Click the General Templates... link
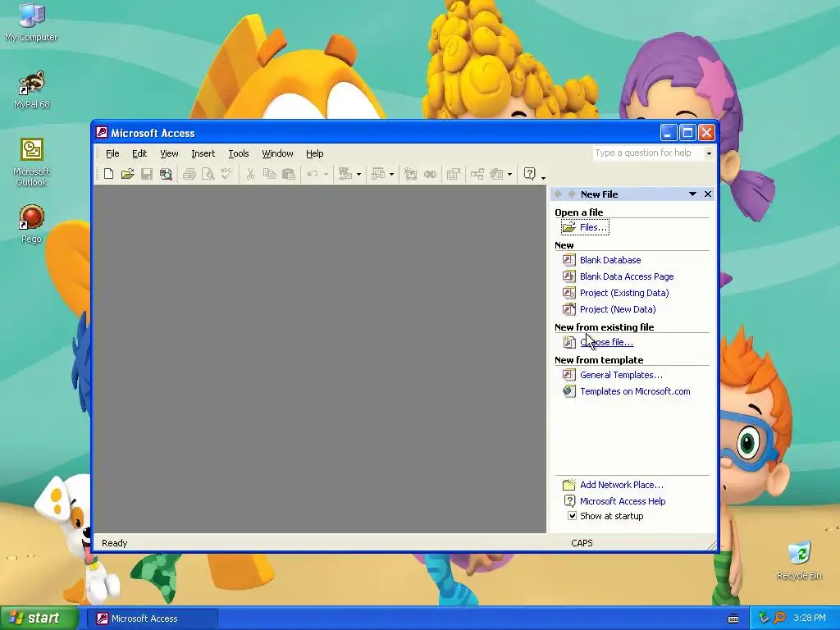Image resolution: width=840 pixels, height=630 pixels. (x=621, y=375)
